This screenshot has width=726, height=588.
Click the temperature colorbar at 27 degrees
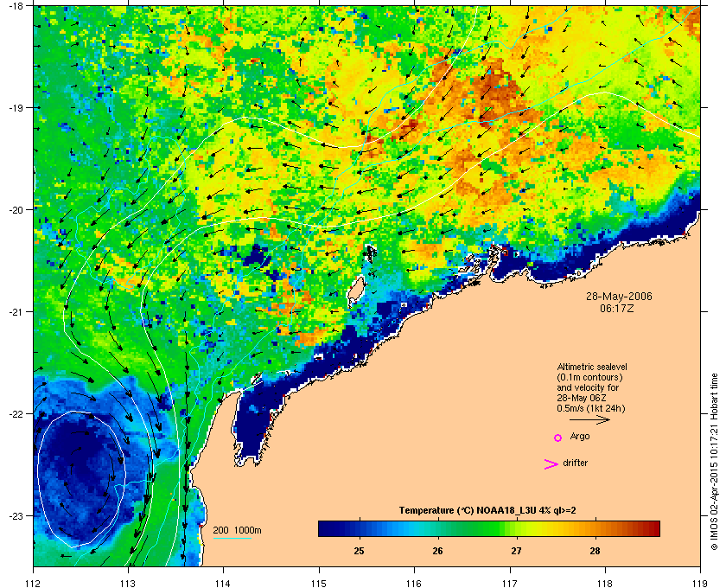(516, 528)
